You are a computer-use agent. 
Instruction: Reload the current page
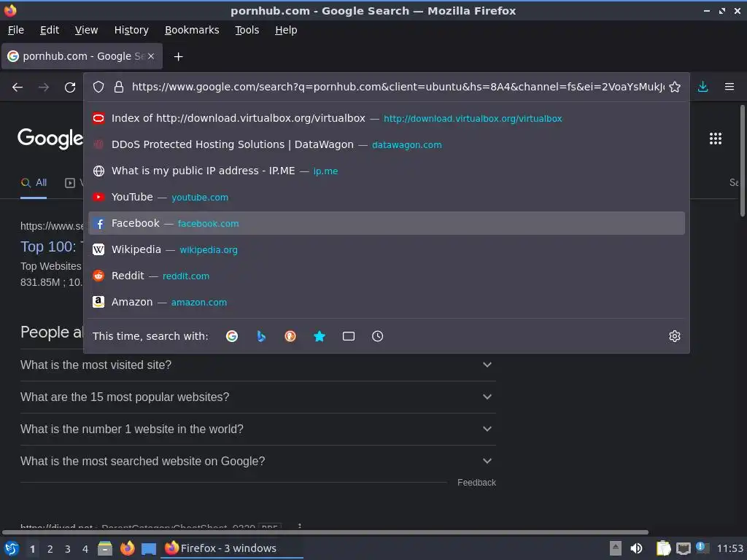click(70, 87)
